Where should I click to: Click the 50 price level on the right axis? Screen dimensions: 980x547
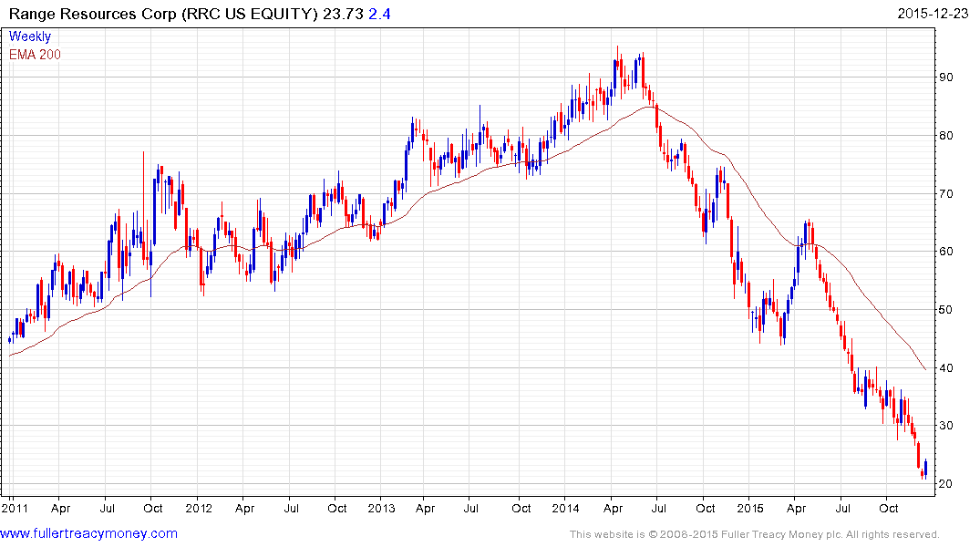click(x=953, y=310)
